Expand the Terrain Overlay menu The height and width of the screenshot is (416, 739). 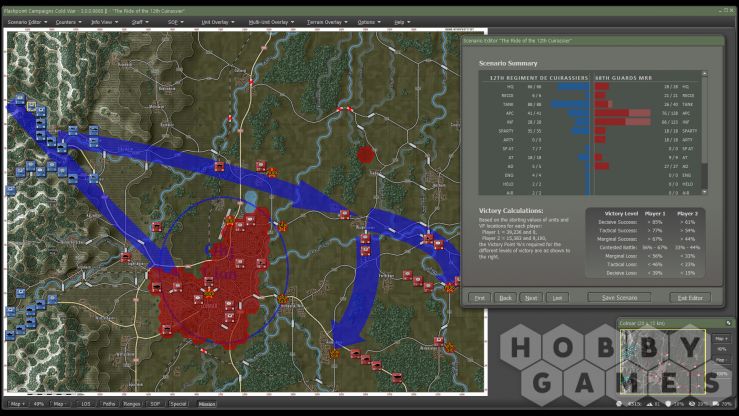tap(327, 22)
